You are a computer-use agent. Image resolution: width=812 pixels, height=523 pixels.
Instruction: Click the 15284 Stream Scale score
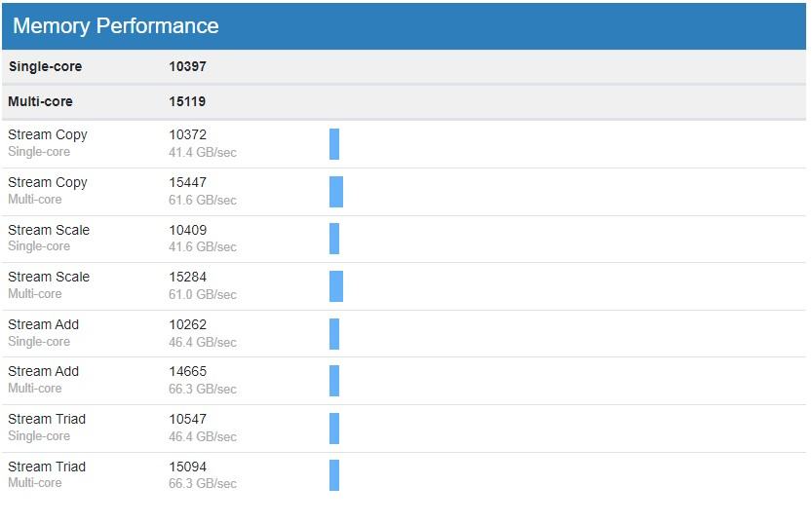click(187, 278)
